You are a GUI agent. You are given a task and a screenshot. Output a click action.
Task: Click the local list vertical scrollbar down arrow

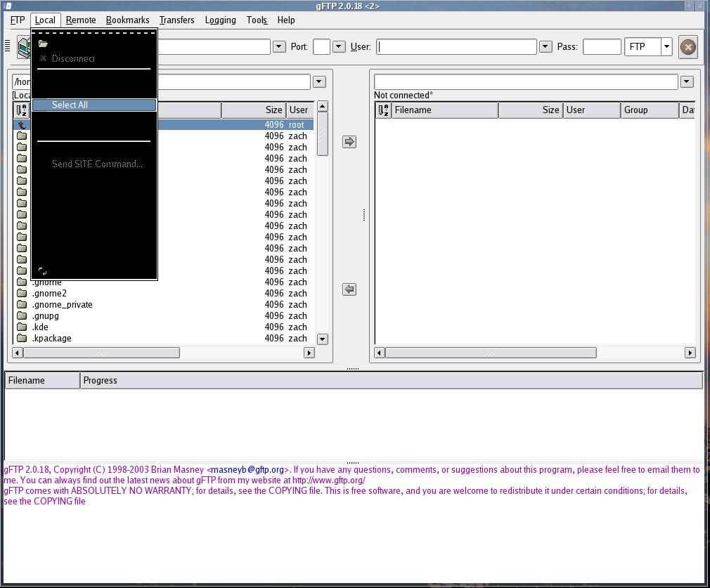click(322, 339)
